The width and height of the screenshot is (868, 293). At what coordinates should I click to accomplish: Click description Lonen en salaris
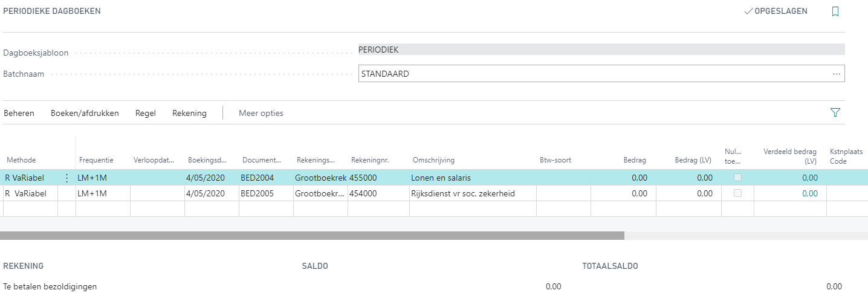tap(441, 178)
